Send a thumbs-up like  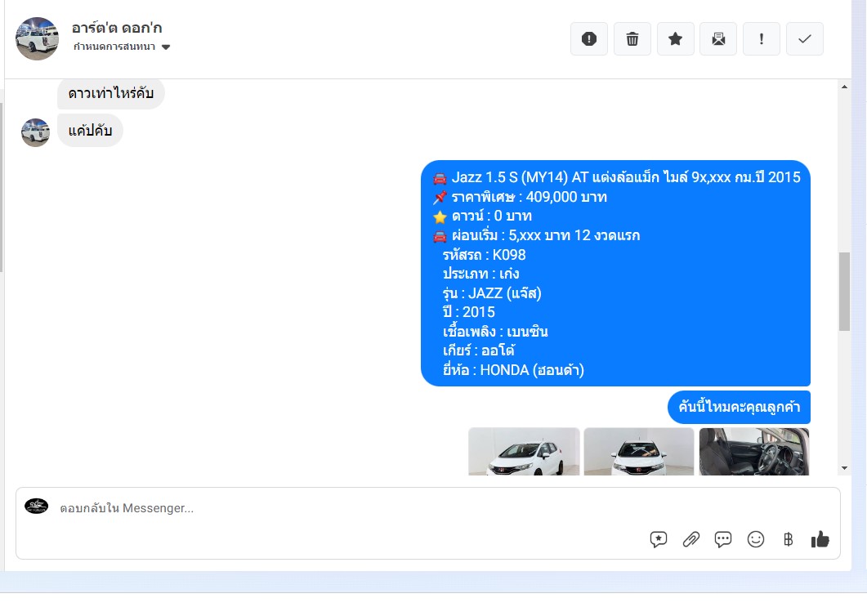pyautogui.click(x=820, y=539)
